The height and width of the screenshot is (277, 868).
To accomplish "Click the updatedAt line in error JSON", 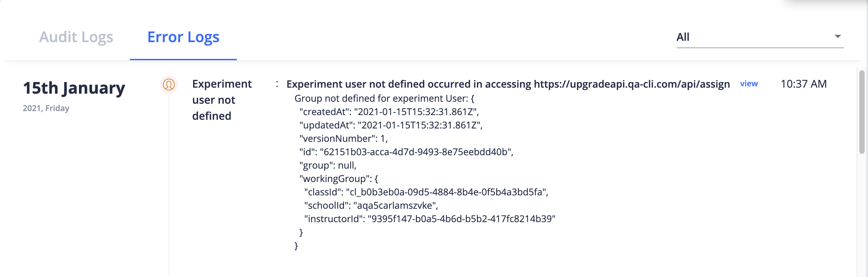I will click(x=391, y=125).
